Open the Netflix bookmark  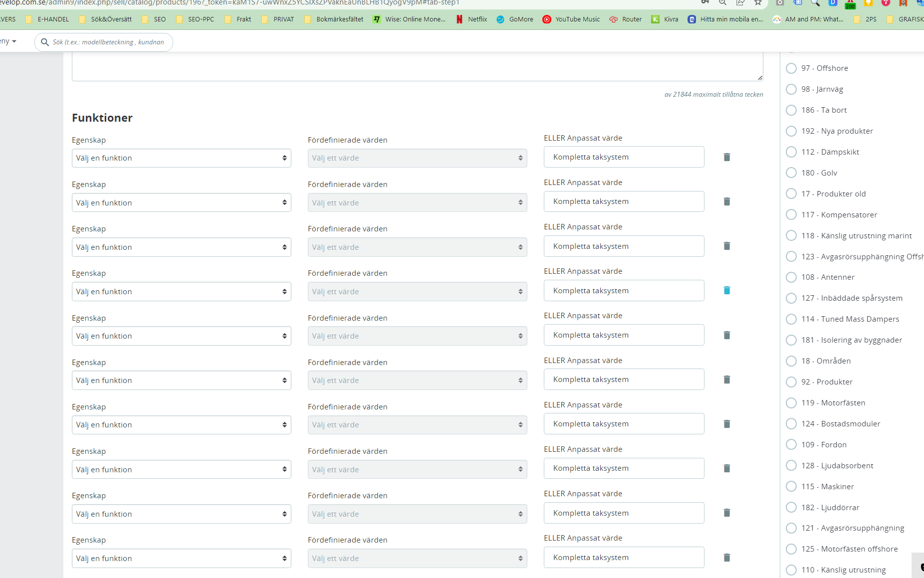[x=471, y=19]
